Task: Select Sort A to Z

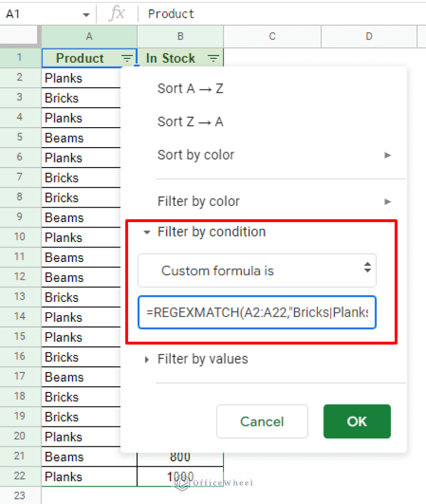Action: point(190,88)
